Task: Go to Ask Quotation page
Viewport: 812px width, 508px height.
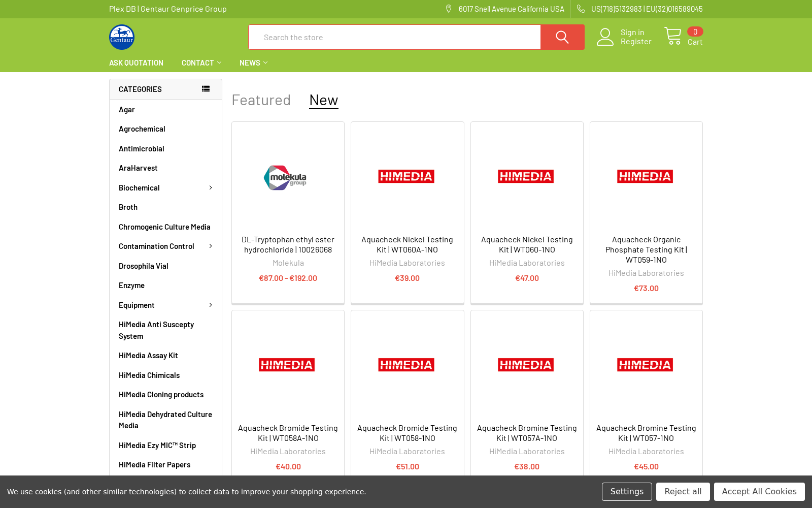Action: tap(136, 63)
